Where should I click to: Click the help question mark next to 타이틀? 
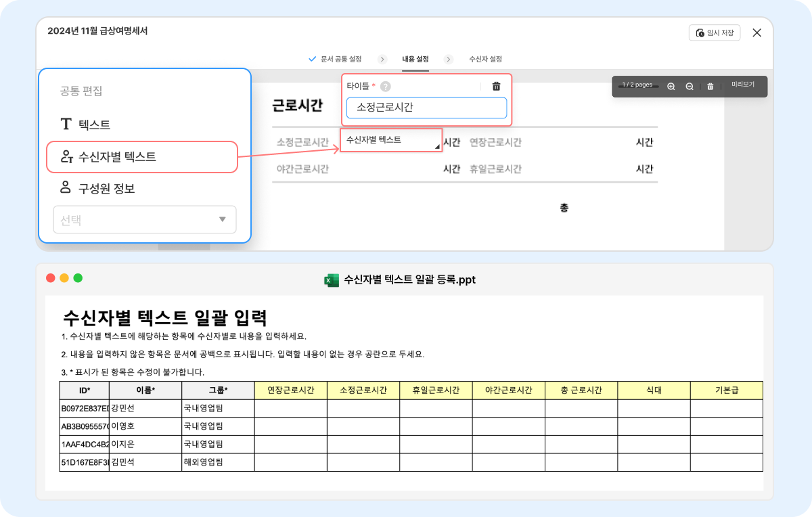click(x=385, y=87)
